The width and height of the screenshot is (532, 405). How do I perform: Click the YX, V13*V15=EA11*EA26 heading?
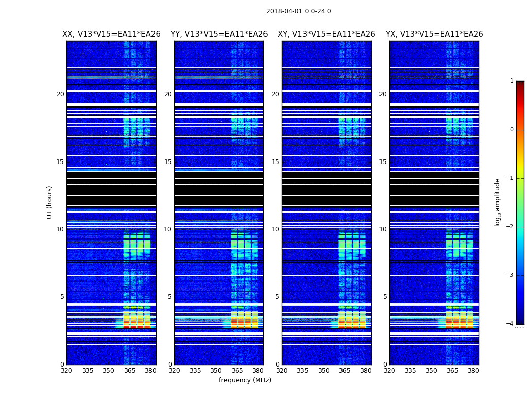[x=434, y=34]
